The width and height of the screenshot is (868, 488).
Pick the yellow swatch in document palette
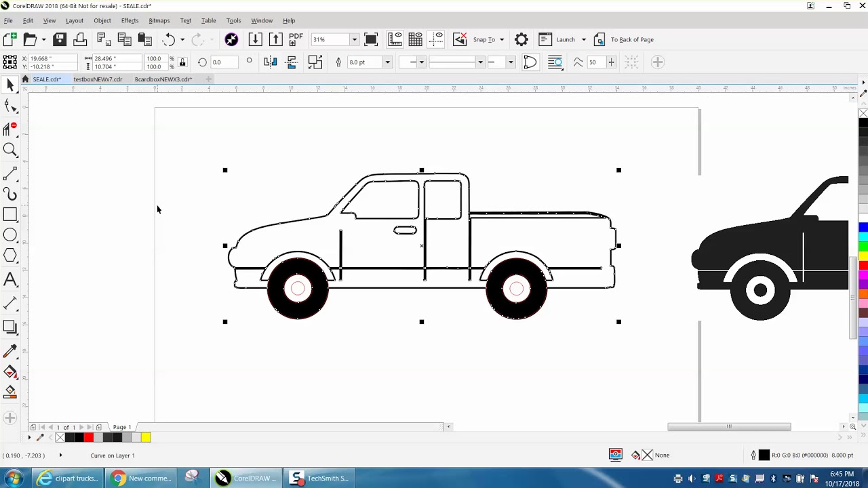[146, 438]
